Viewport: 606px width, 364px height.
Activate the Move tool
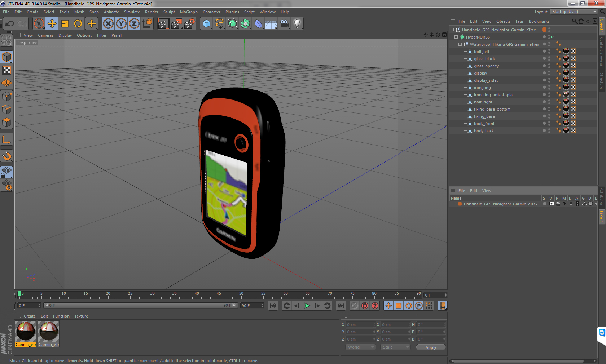click(x=52, y=24)
